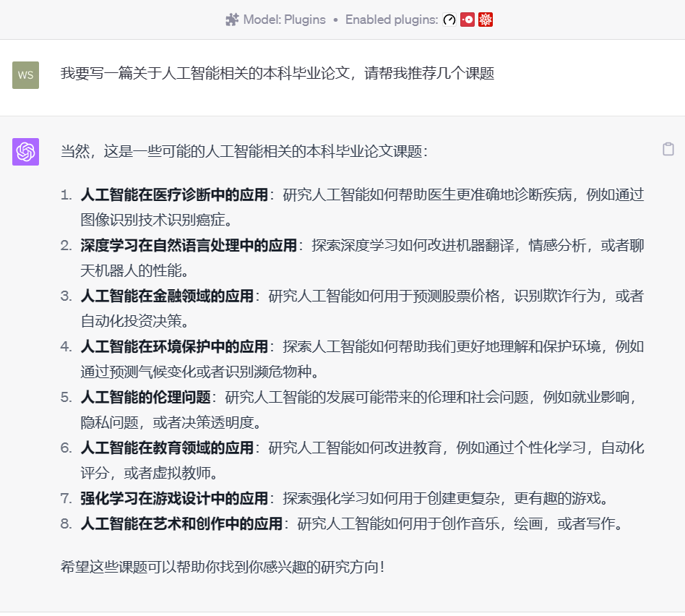Click the puzzle-piece Plugins model icon
685x616 pixels.
[232, 20]
